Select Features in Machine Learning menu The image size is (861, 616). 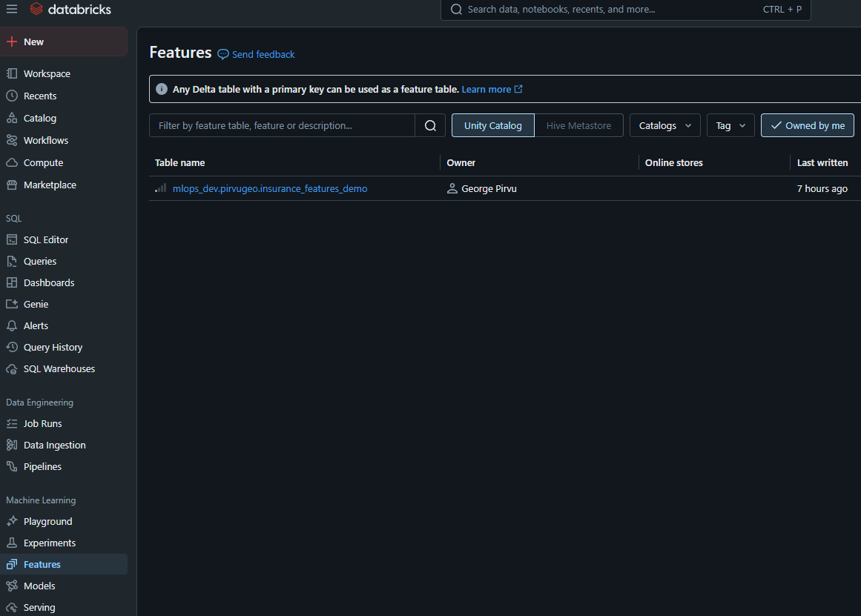[42, 564]
